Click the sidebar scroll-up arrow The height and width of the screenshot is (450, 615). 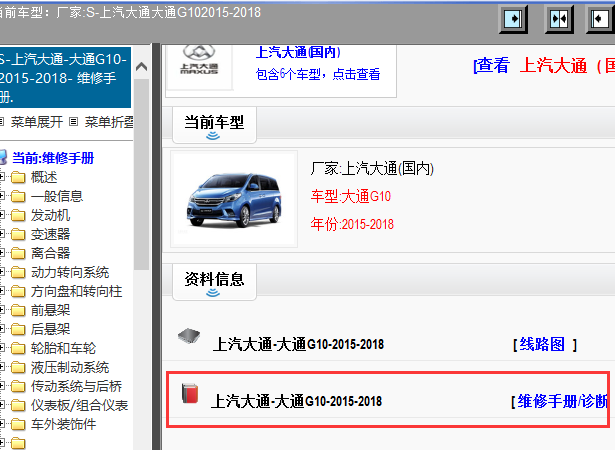[141, 66]
